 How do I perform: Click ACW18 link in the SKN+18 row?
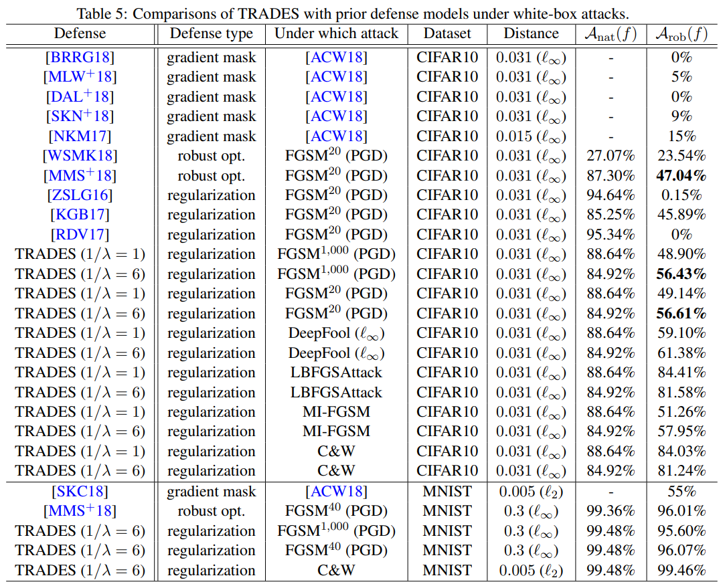tap(336, 116)
